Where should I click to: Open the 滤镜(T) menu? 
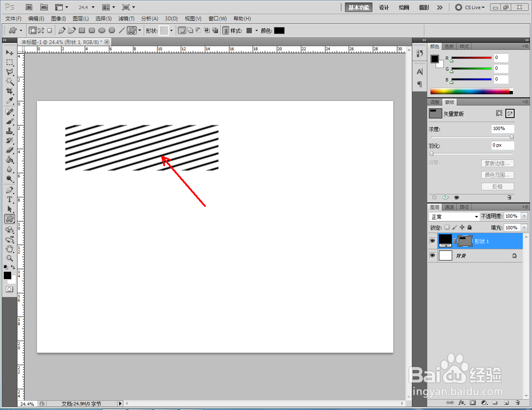tap(126, 19)
